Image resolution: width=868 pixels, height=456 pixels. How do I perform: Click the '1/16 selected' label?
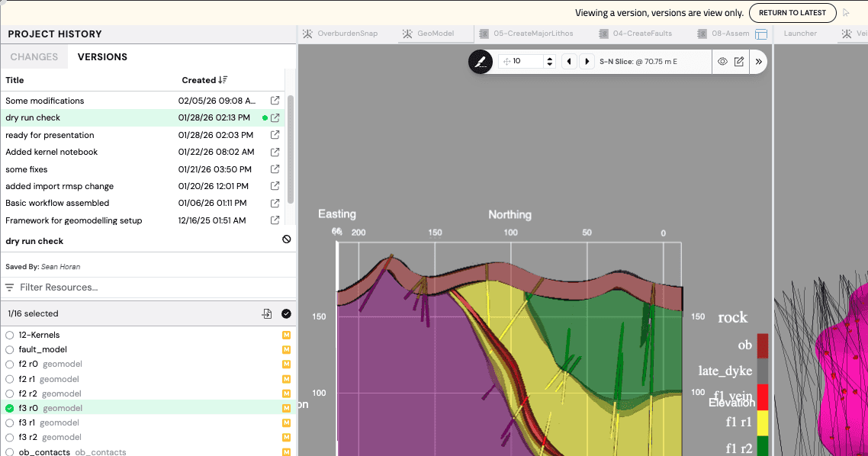pyautogui.click(x=33, y=313)
